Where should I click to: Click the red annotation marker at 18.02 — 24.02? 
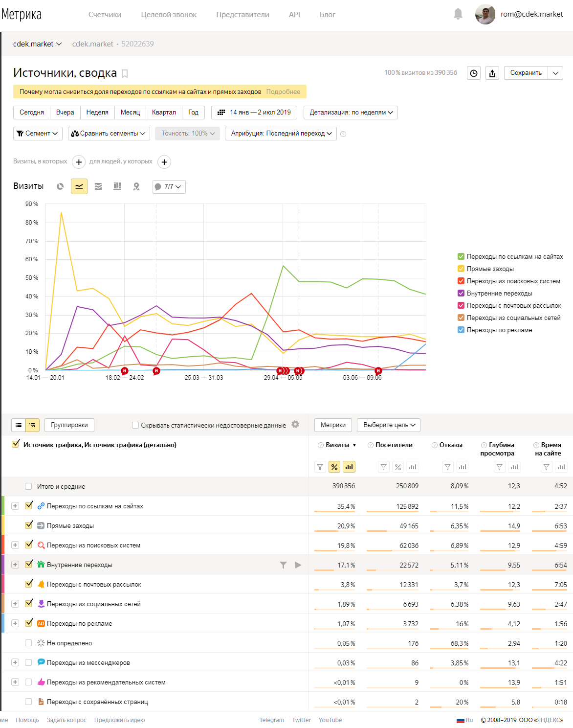click(x=125, y=371)
